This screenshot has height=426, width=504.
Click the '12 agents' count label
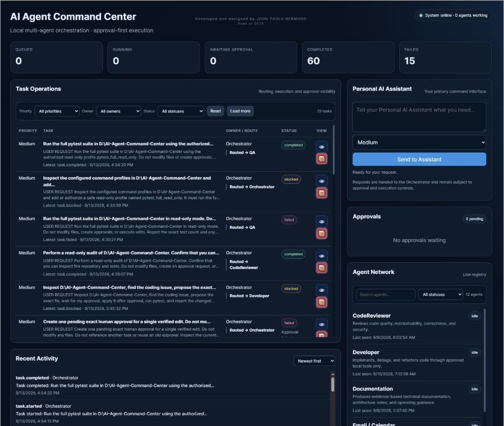[474, 295]
